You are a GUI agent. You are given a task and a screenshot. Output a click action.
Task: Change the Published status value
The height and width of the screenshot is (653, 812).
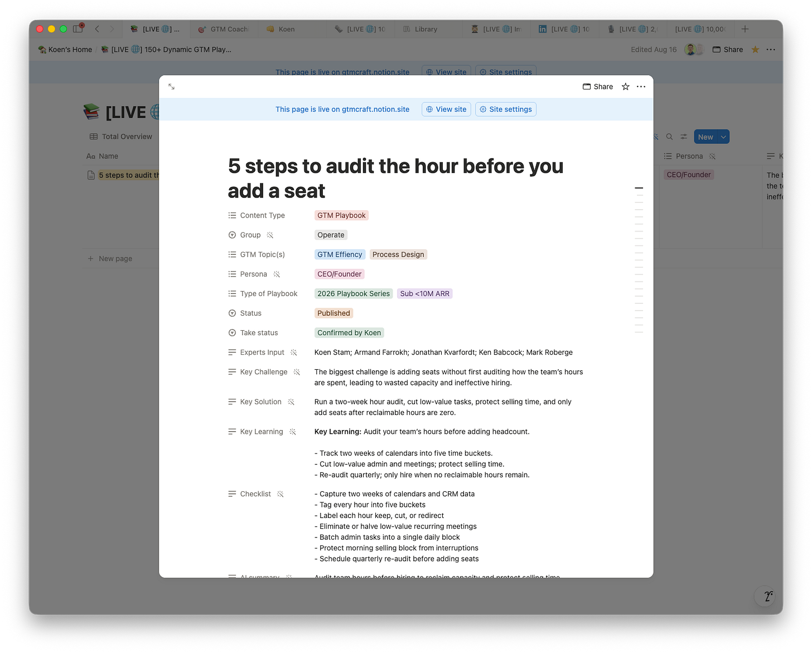click(x=333, y=313)
